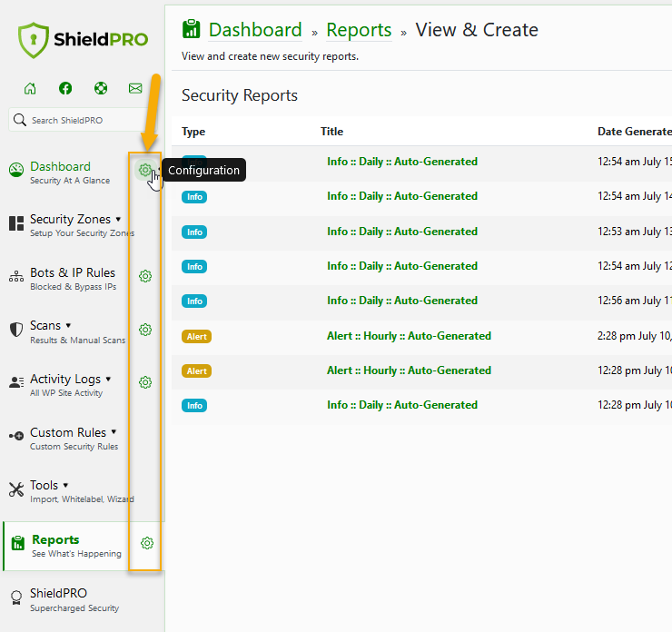Focus the Search ShieldPRO field
672x632 pixels.
84,120
